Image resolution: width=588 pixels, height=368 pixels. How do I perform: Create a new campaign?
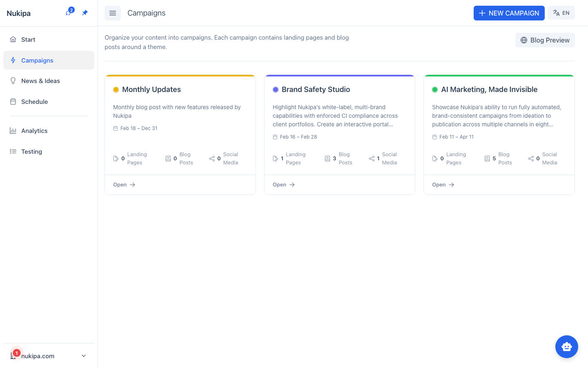click(509, 13)
